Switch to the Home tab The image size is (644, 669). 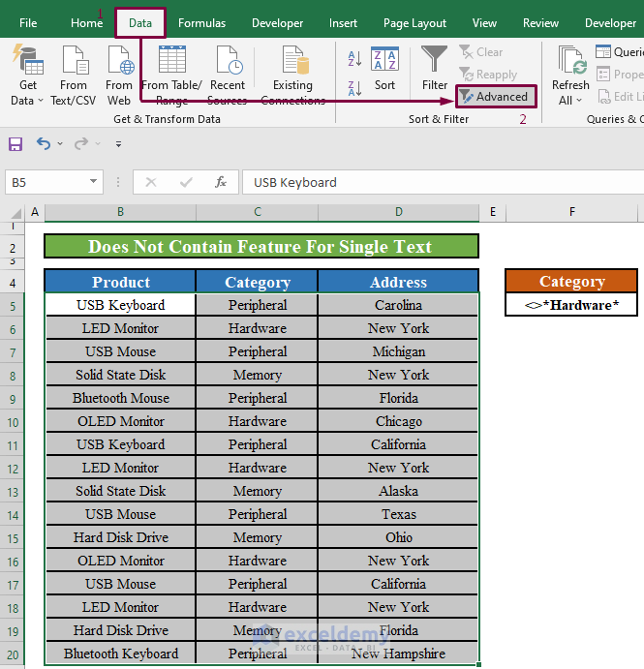coord(86,23)
